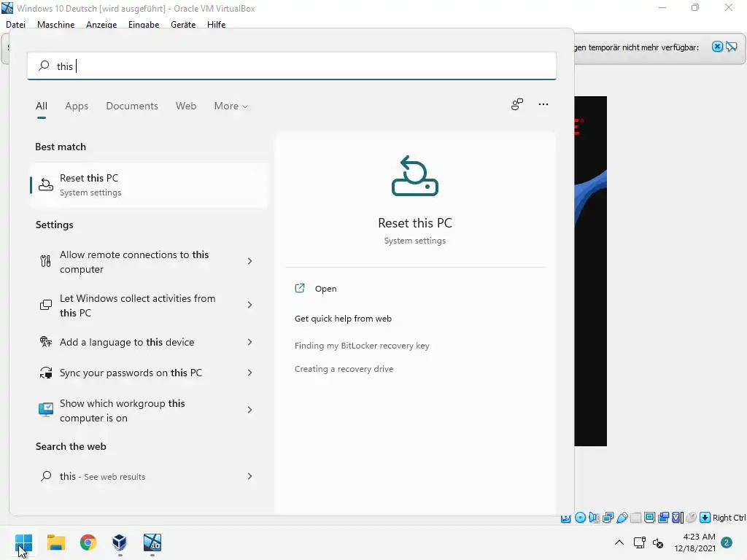Open Add a language to this device

[127, 342]
